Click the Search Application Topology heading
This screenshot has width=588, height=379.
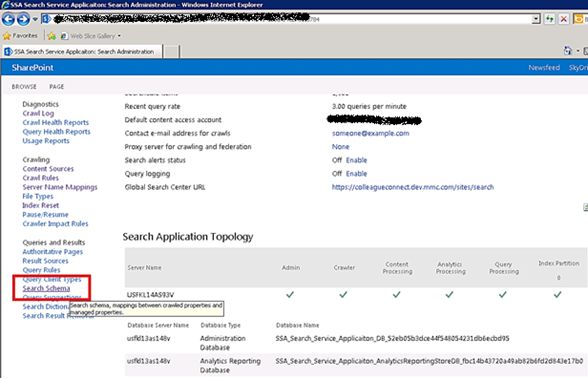click(188, 237)
